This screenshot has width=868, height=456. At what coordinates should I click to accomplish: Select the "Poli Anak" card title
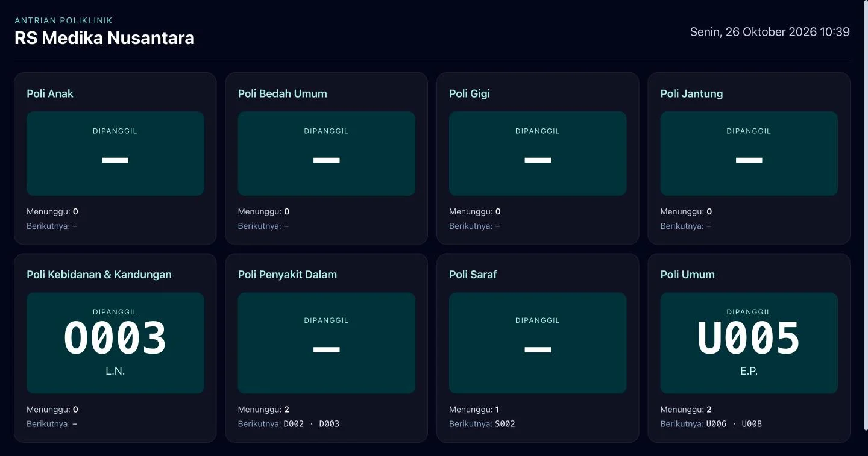point(50,93)
